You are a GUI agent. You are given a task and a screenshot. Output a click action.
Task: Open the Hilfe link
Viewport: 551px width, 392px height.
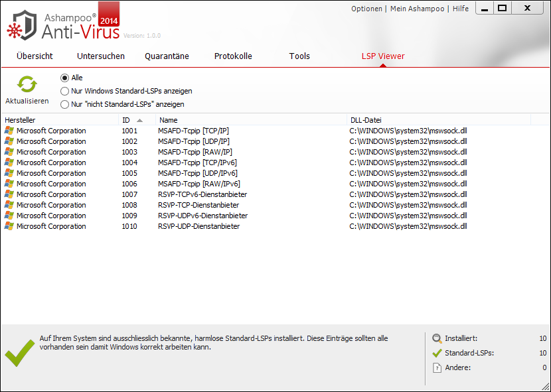click(x=460, y=9)
